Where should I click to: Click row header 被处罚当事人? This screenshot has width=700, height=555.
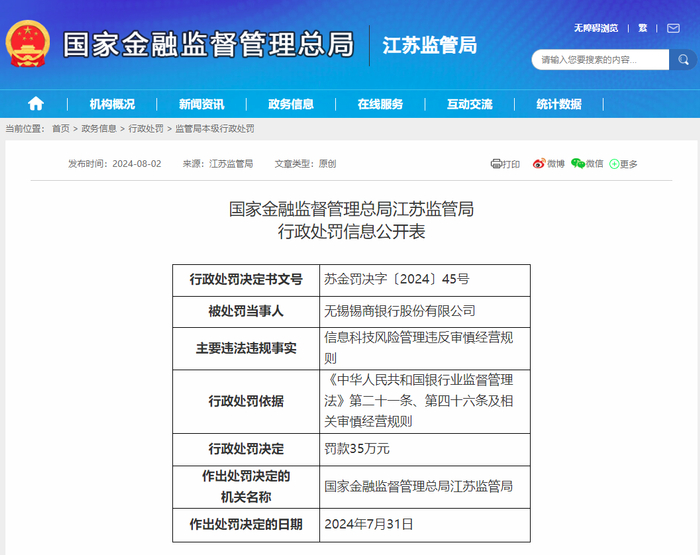pyautogui.click(x=246, y=311)
